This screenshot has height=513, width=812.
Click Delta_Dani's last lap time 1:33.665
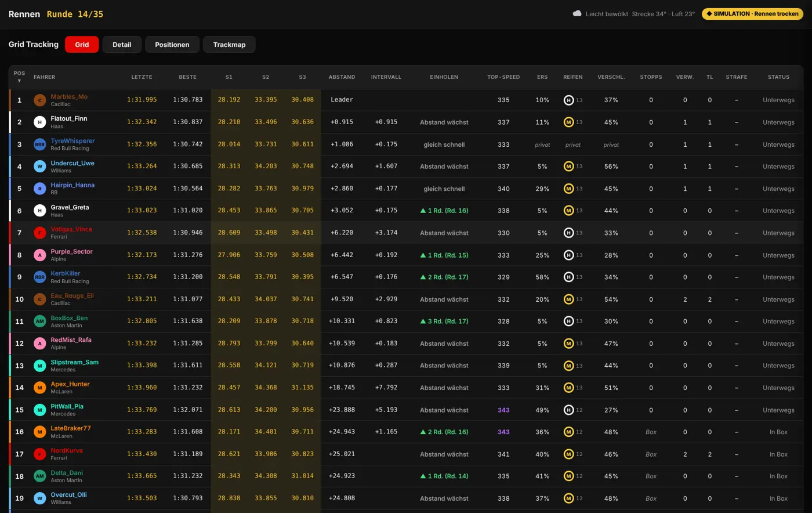(x=142, y=476)
